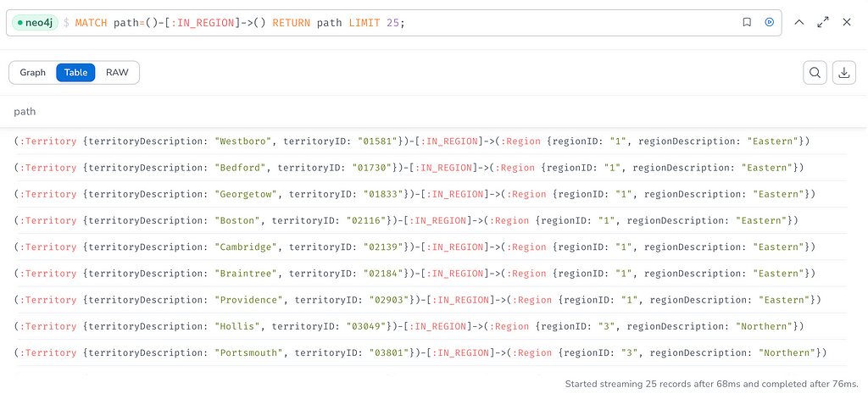Expand frame to fullscreen with diagonal arrows
868x399 pixels.
pyautogui.click(x=823, y=23)
